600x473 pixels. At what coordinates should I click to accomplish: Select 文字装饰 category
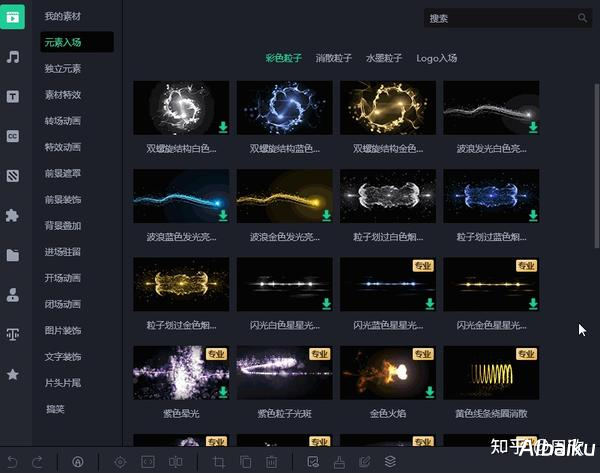(63, 357)
